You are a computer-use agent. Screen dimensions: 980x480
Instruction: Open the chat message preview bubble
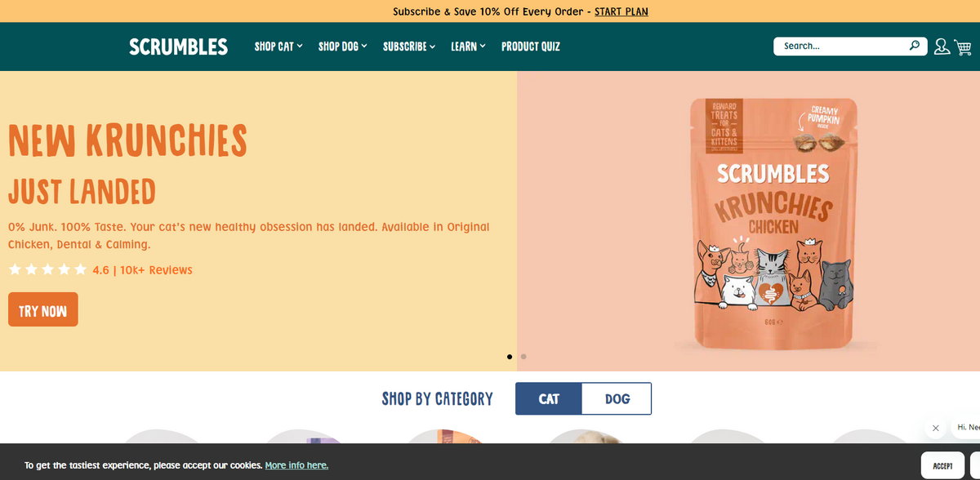967,427
